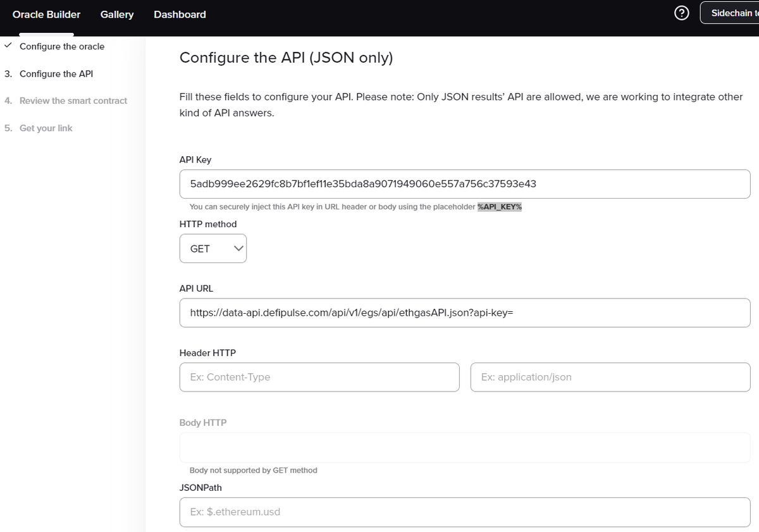
Task: Click the Sidechain button in header
Action: (729, 13)
